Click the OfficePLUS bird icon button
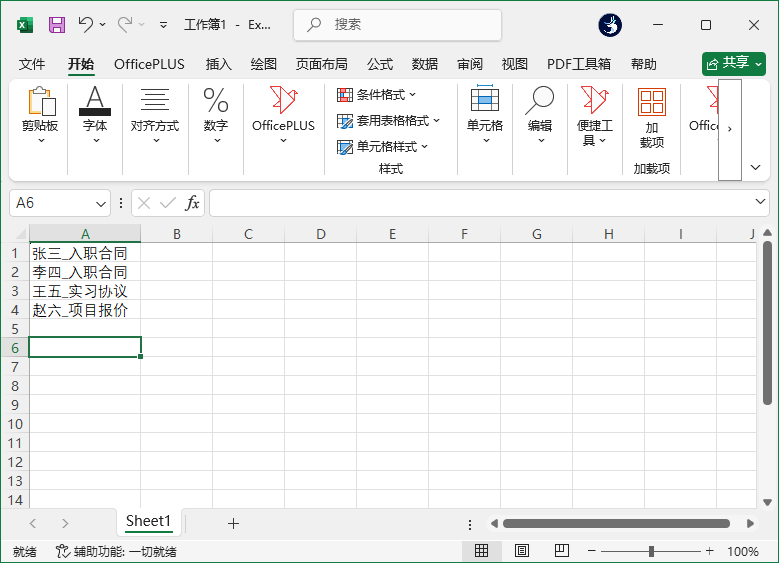Screen dimensions: 779x563 tap(283, 116)
